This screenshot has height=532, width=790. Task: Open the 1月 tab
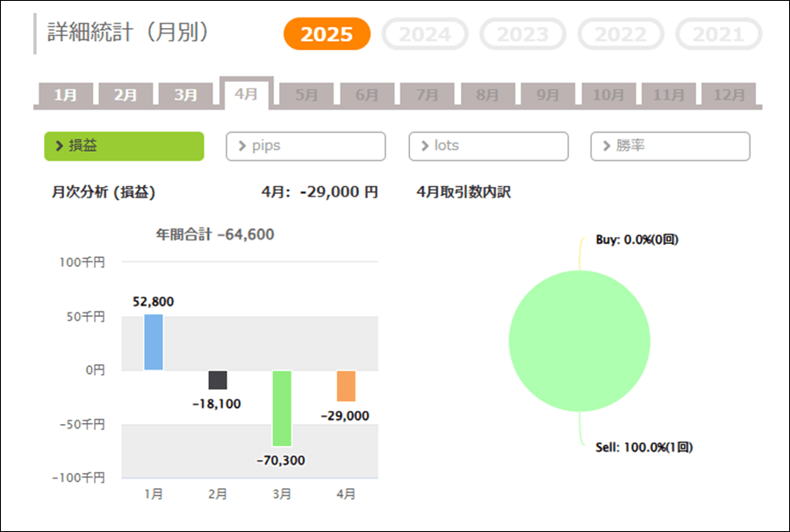66,94
